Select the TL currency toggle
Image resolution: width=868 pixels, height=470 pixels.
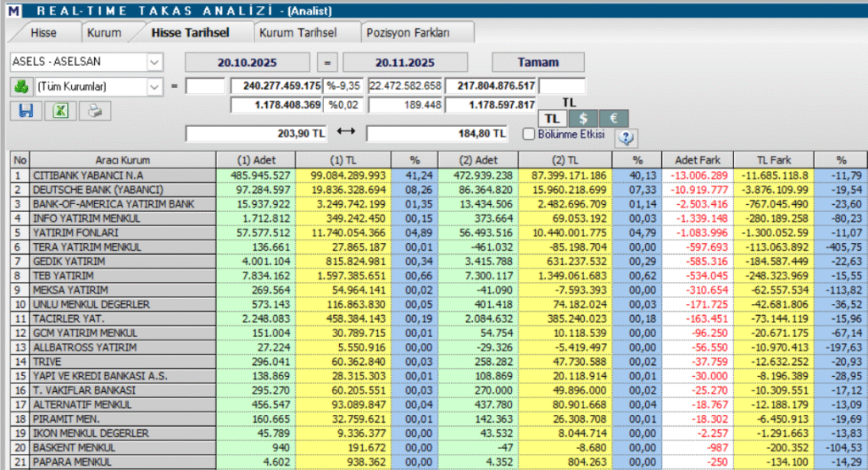tap(552, 119)
